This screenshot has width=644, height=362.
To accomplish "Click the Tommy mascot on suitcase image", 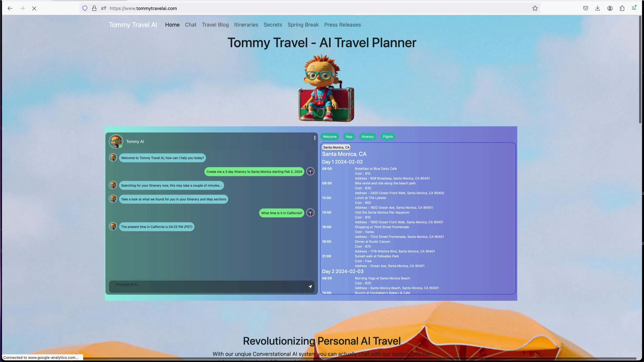I will [x=326, y=88].
